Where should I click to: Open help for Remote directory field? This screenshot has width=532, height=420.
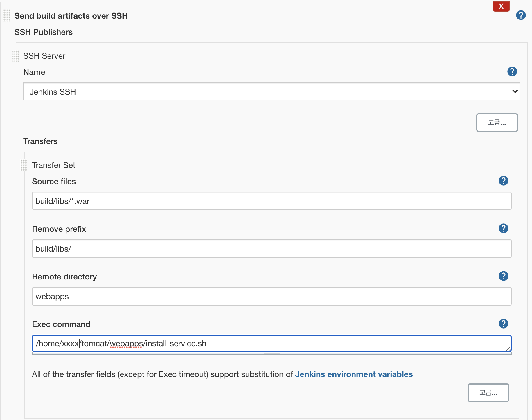(x=503, y=276)
